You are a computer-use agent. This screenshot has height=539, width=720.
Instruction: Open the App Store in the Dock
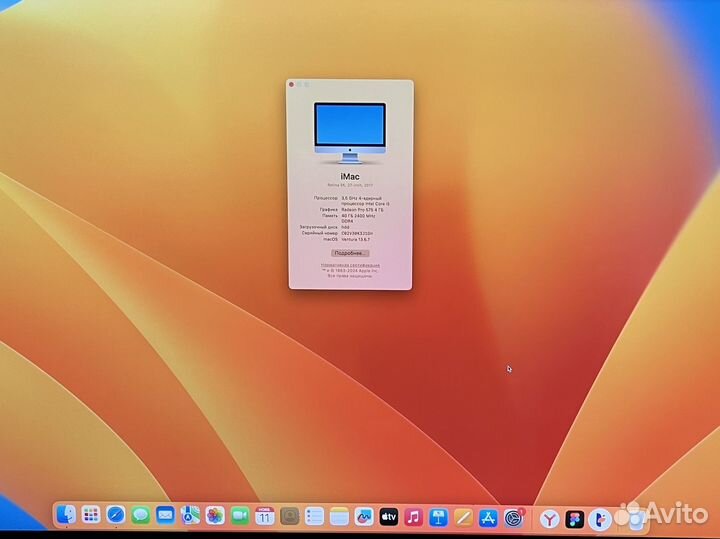point(488,518)
